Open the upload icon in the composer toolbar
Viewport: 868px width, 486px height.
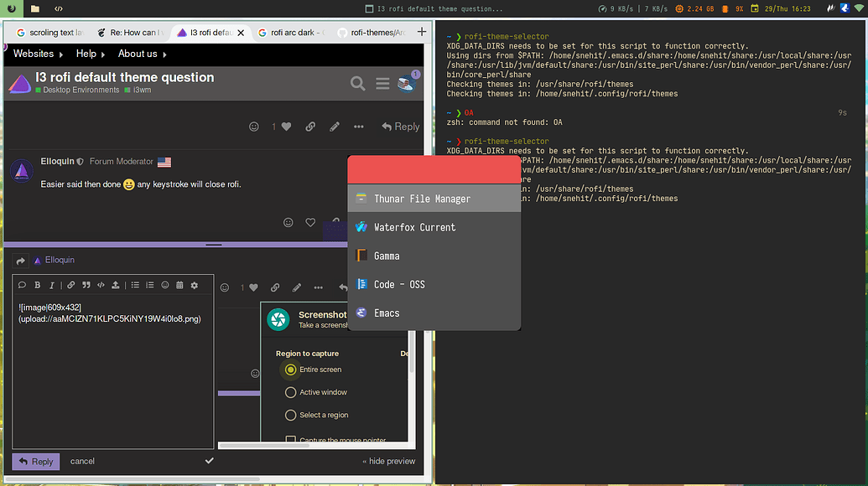pyautogui.click(x=116, y=286)
